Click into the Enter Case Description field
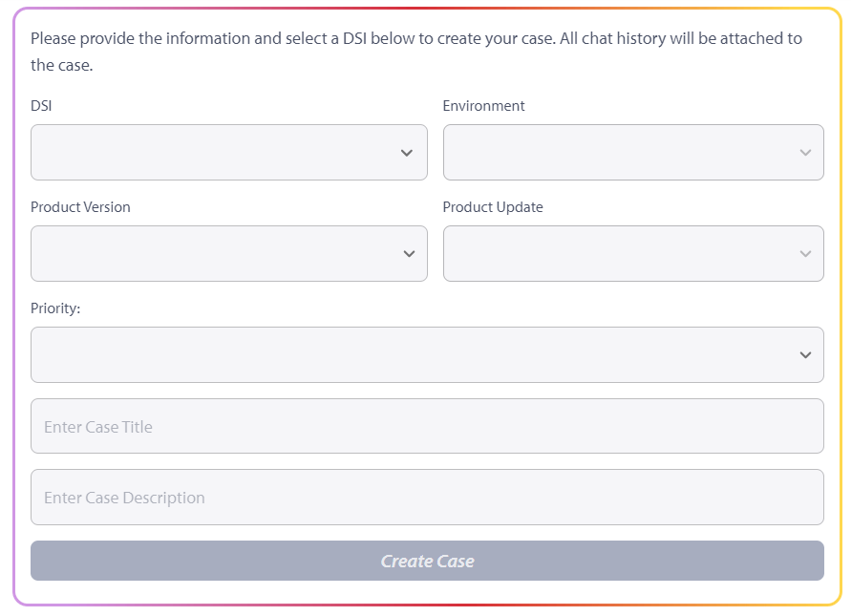The image size is (851, 616). 426,498
